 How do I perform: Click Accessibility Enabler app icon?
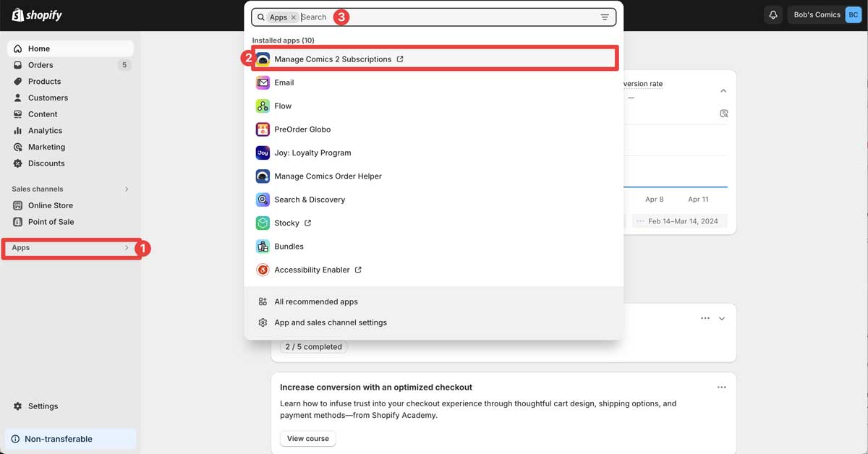click(x=263, y=270)
